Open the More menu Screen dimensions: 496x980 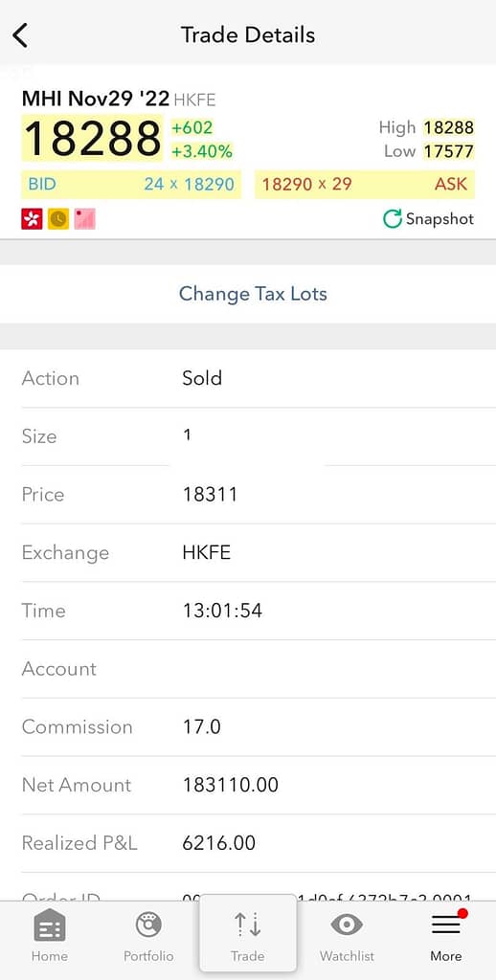(x=446, y=936)
